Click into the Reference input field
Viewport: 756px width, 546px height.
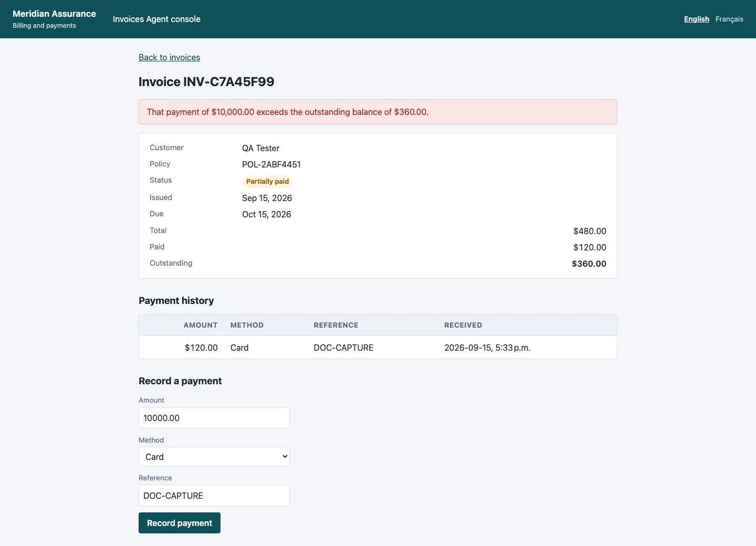coord(214,496)
